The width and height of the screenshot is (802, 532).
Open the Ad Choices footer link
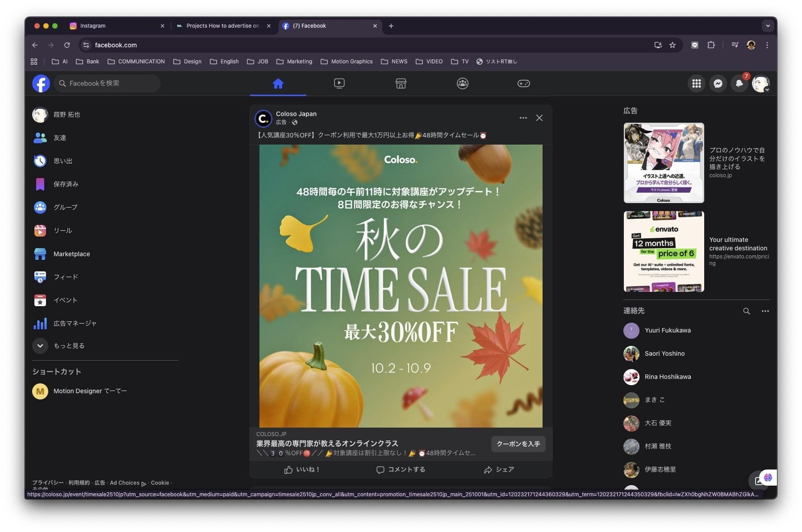128,483
